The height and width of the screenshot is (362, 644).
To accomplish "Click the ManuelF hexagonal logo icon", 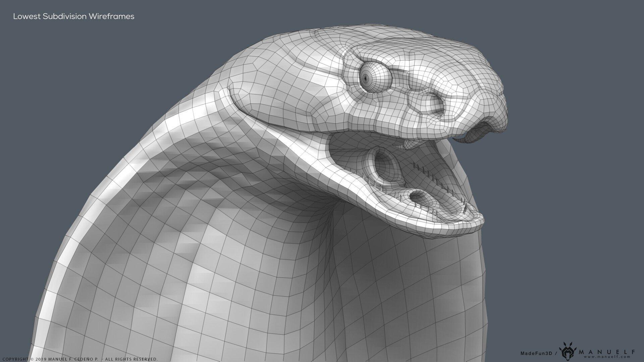I will pyautogui.click(x=567, y=352).
